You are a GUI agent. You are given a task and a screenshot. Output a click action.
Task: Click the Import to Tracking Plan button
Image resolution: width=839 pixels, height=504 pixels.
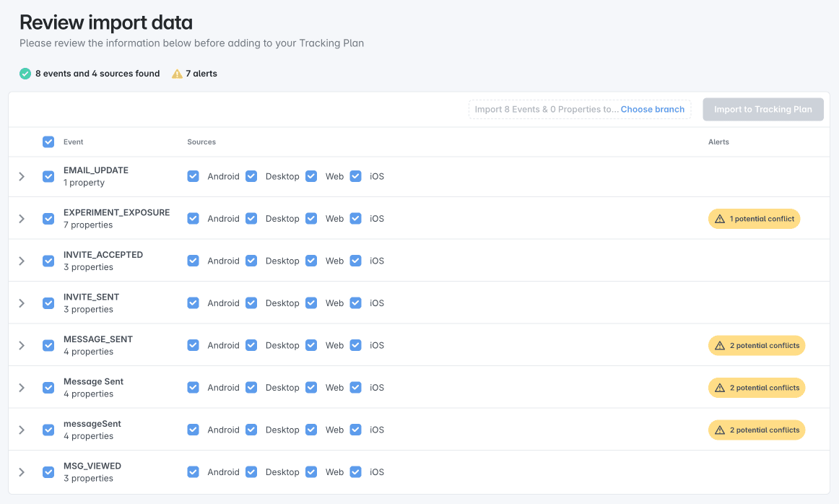[762, 109]
